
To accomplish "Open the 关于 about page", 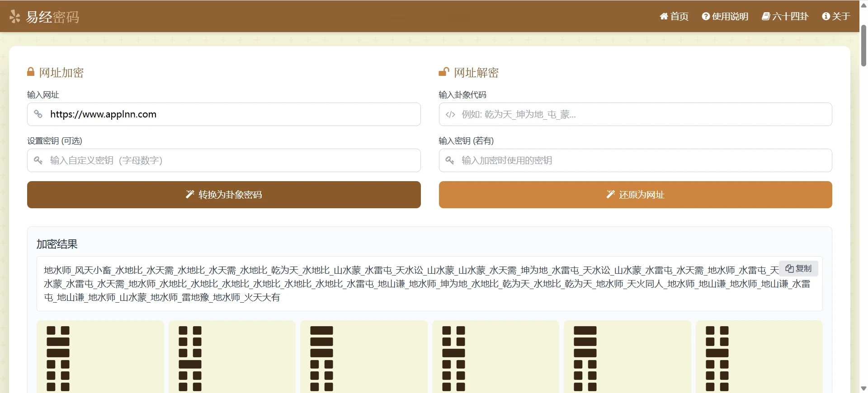I will coord(836,16).
